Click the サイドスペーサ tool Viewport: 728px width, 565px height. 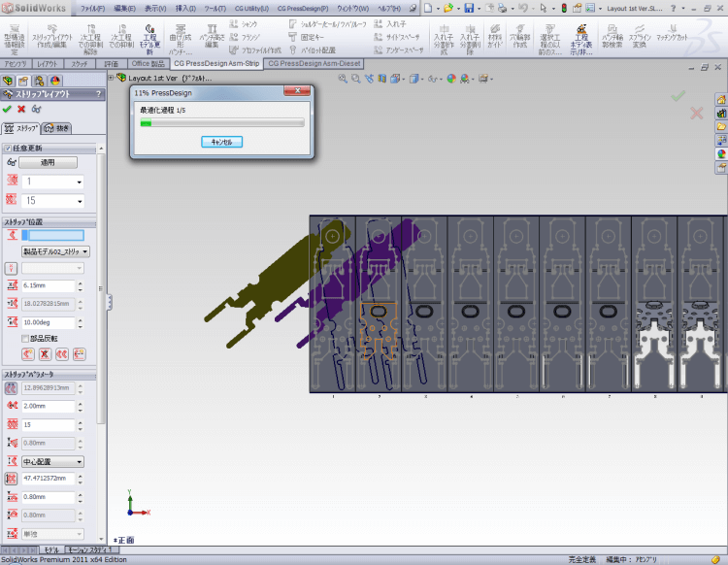point(397,37)
